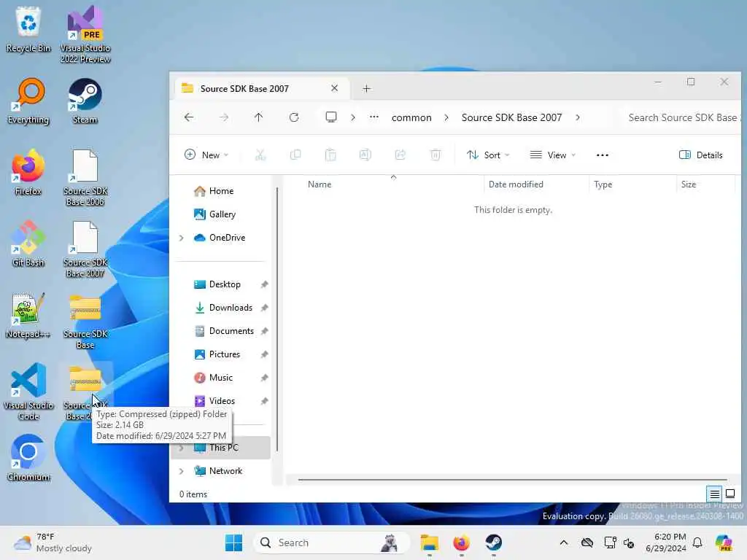Toggle the Details pane
Viewport: 747px width, 560px height.
click(701, 155)
